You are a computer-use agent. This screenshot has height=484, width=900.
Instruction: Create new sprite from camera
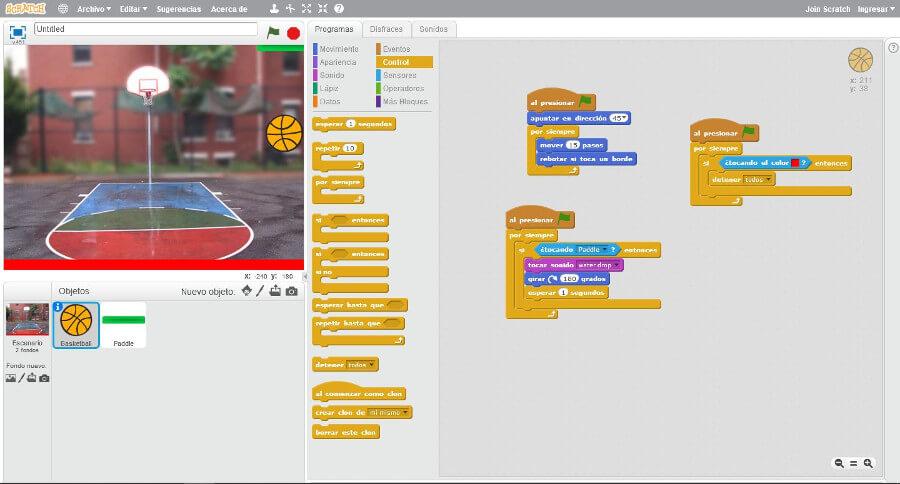point(292,292)
